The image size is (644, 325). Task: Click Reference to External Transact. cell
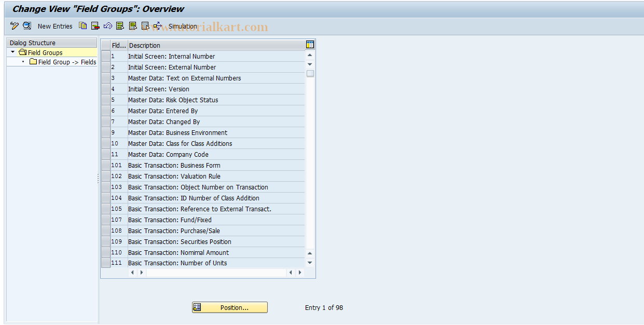(x=216, y=209)
